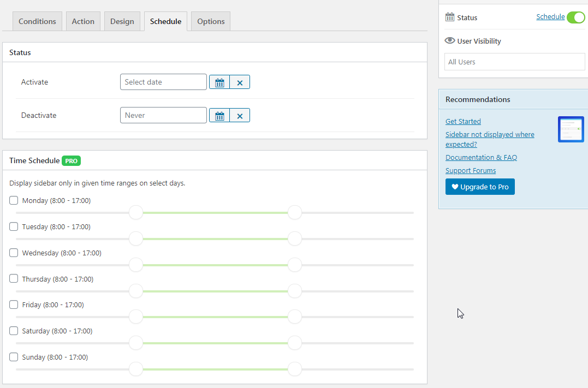Check the Wednesday schedule checkbox
This screenshot has height=388, width=588.
coord(14,253)
